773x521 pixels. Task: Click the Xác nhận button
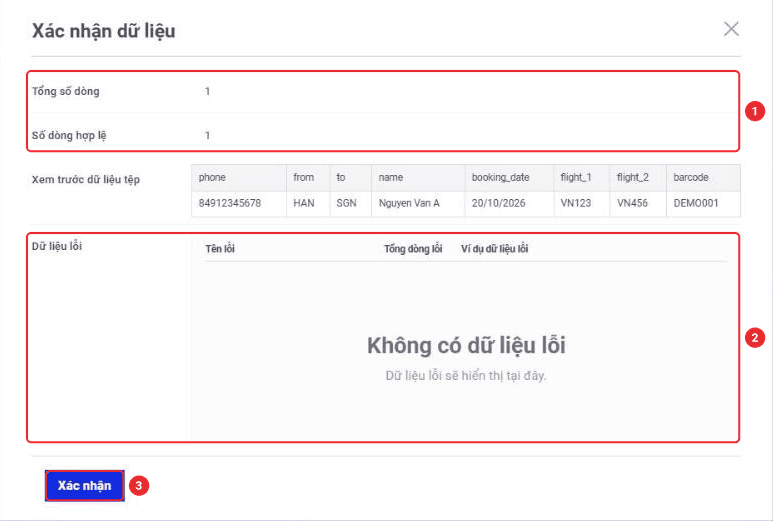point(85,486)
